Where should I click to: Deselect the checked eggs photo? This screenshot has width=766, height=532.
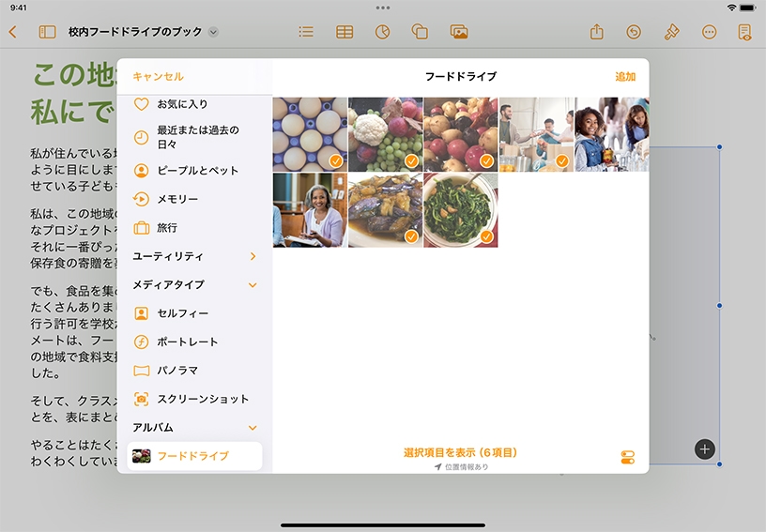tap(310, 134)
